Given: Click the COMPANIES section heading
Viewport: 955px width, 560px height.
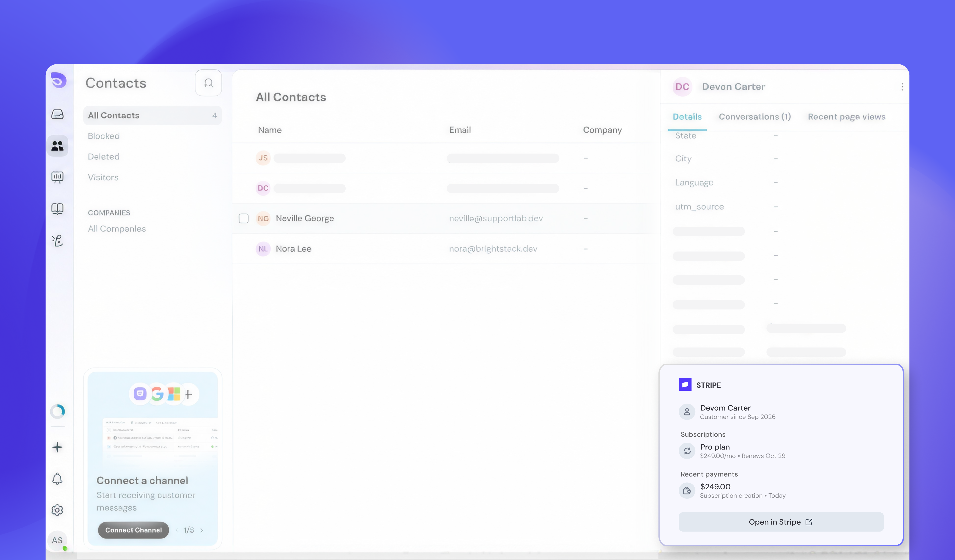Looking at the screenshot, I should (109, 213).
